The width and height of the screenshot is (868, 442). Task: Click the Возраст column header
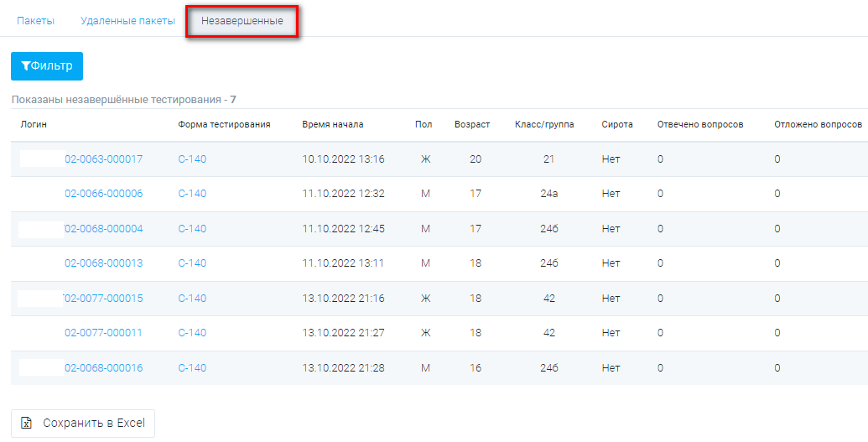pos(472,125)
